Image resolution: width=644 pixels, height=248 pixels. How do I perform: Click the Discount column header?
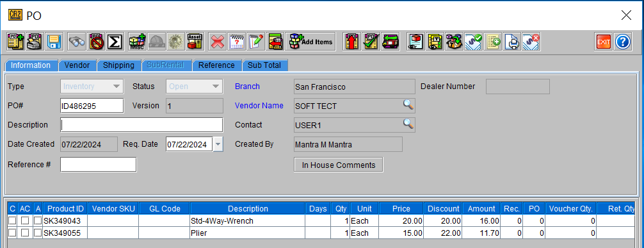pyautogui.click(x=443, y=208)
